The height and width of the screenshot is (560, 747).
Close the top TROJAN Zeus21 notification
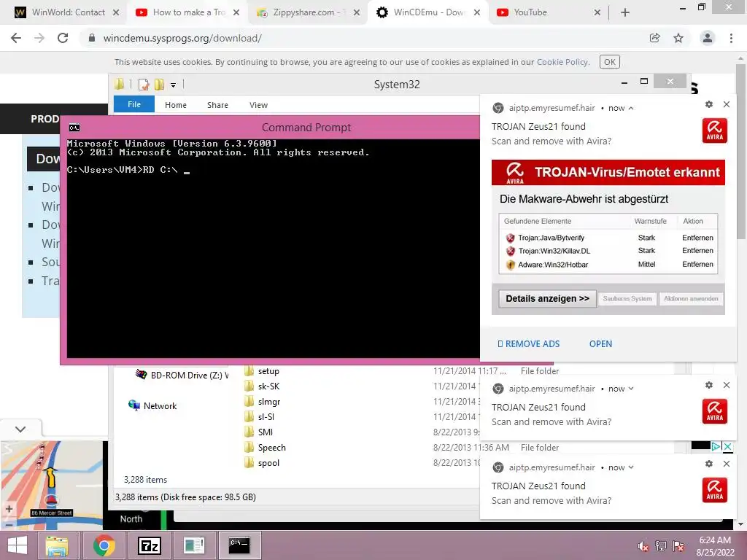coord(727,104)
